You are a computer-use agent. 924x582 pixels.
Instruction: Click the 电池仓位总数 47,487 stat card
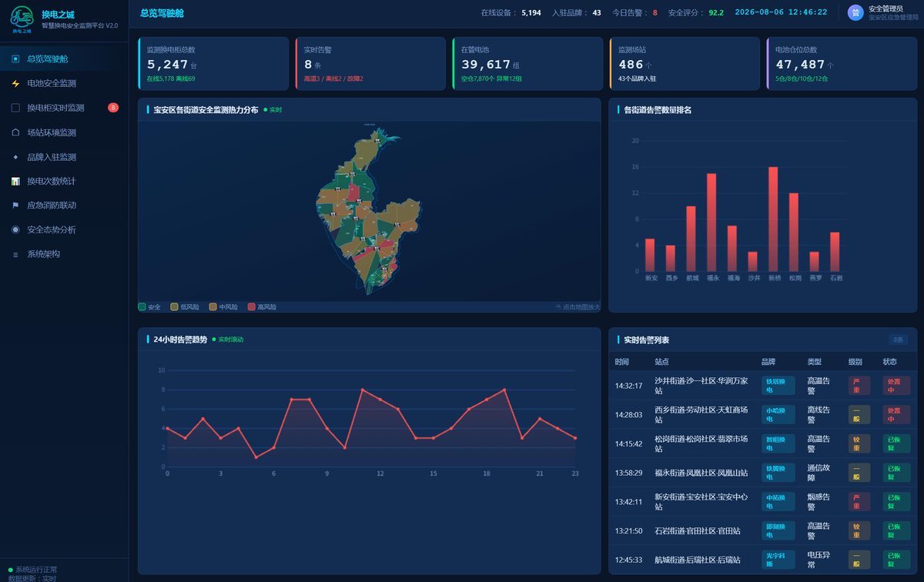842,64
